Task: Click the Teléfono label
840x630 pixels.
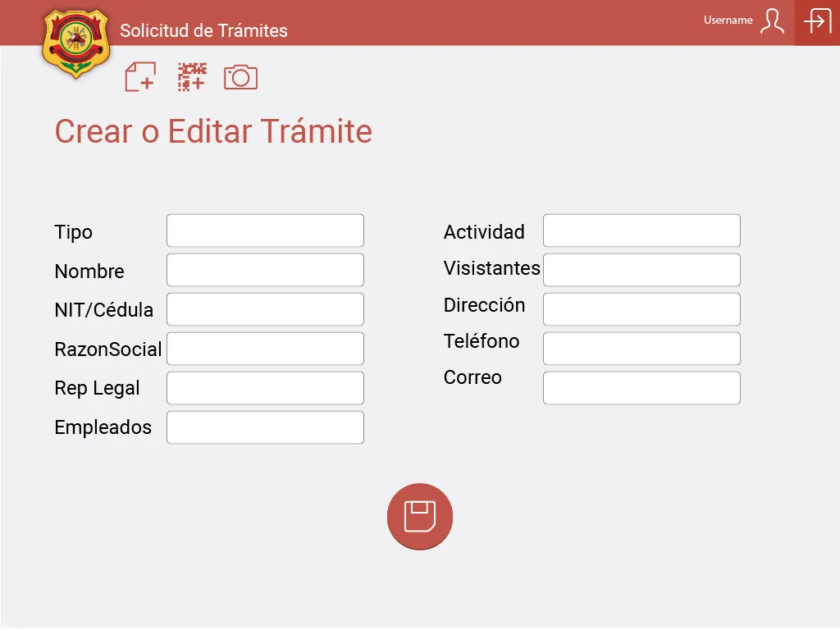Action: click(482, 341)
